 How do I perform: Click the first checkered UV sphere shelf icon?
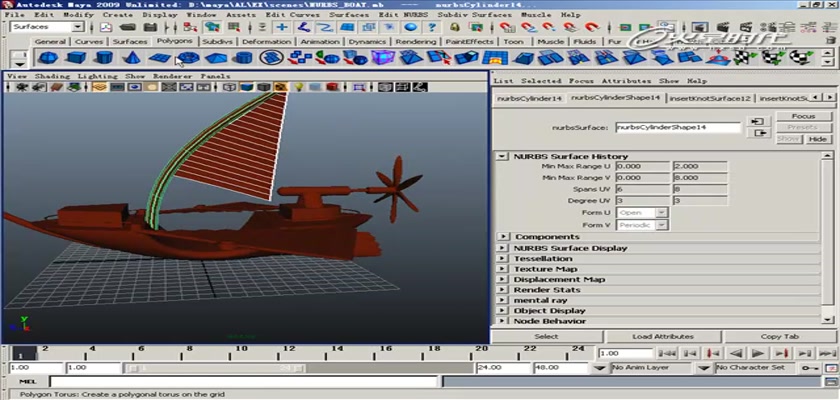coord(745,57)
